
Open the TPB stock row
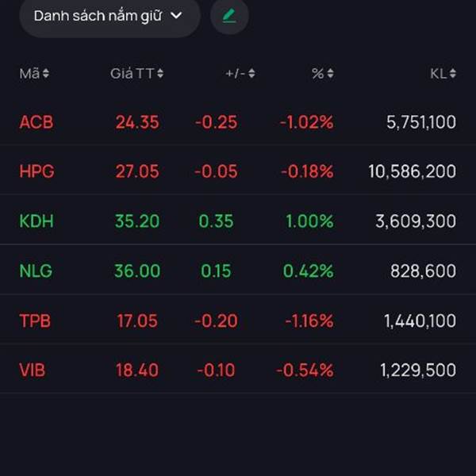tap(36, 321)
